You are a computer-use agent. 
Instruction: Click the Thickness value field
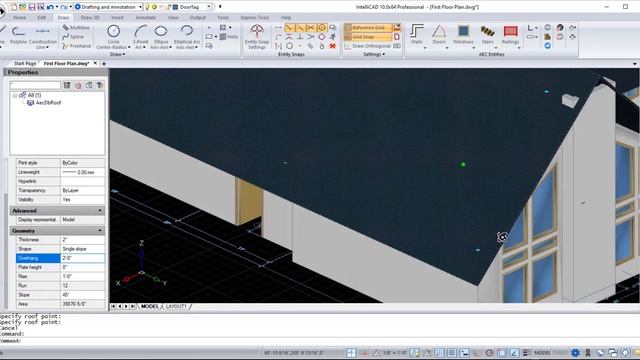[83, 240]
